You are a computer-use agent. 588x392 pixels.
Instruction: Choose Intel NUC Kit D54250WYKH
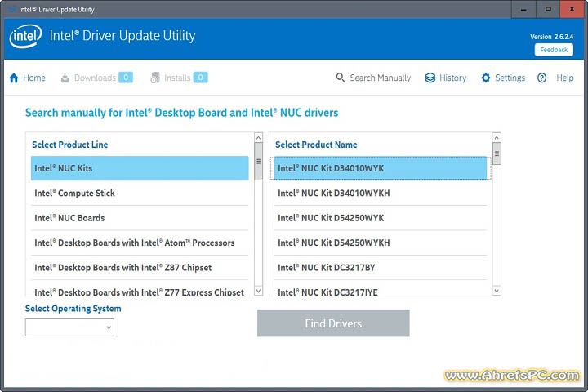381,243
